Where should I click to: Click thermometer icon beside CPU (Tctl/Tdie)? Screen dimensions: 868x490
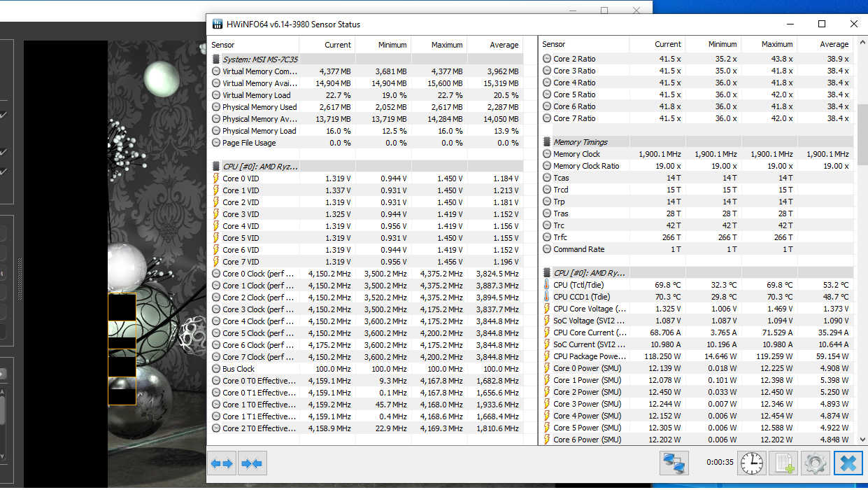pyautogui.click(x=547, y=285)
